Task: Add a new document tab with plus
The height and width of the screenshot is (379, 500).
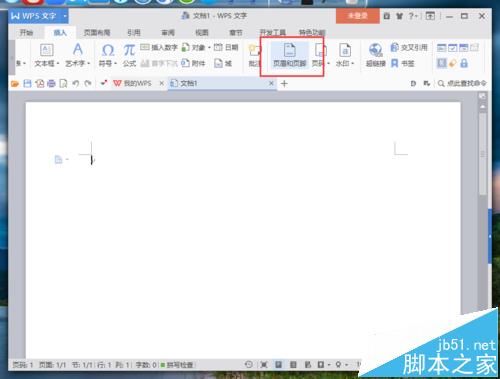Action: point(284,83)
